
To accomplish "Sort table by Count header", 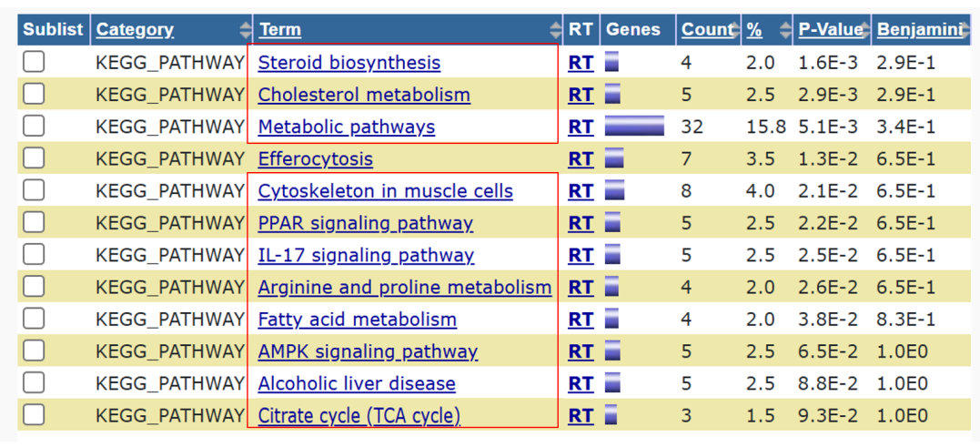I will tap(707, 29).
